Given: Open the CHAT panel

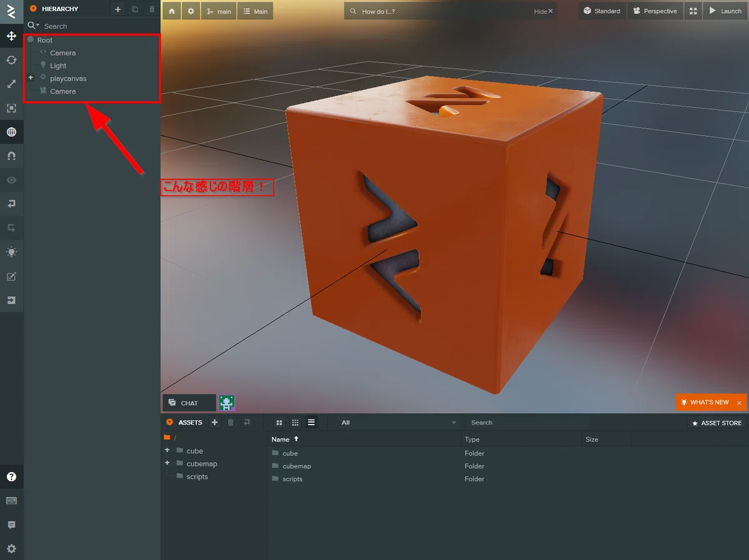Looking at the screenshot, I should [189, 403].
